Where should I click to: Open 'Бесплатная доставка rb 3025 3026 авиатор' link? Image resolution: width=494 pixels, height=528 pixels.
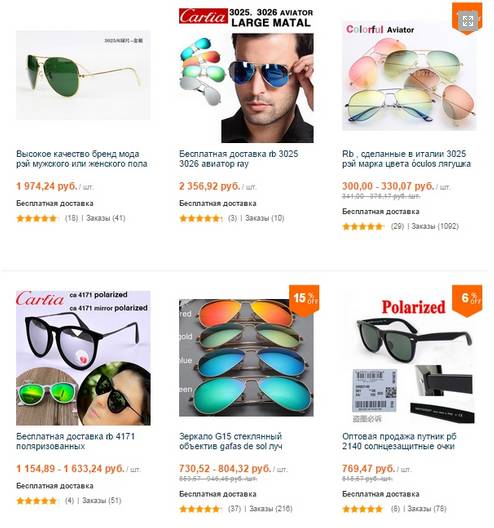238,159
